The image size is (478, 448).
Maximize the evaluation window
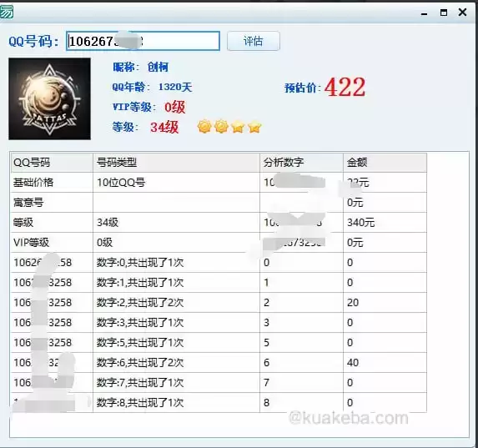[444, 13]
